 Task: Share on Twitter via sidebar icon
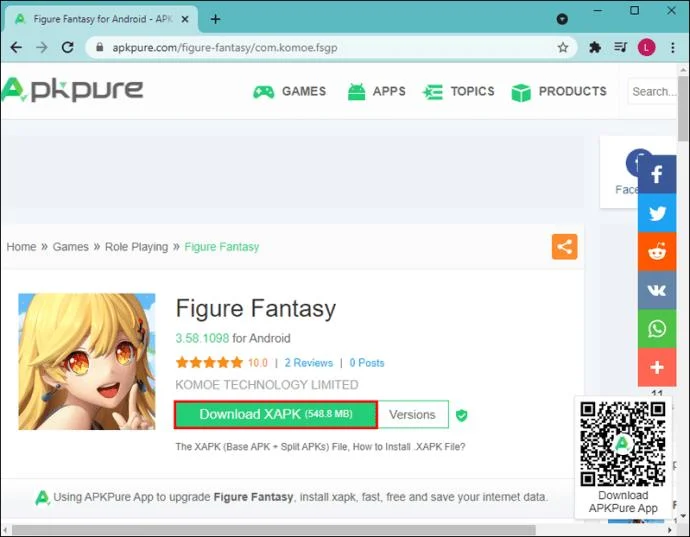pos(657,213)
